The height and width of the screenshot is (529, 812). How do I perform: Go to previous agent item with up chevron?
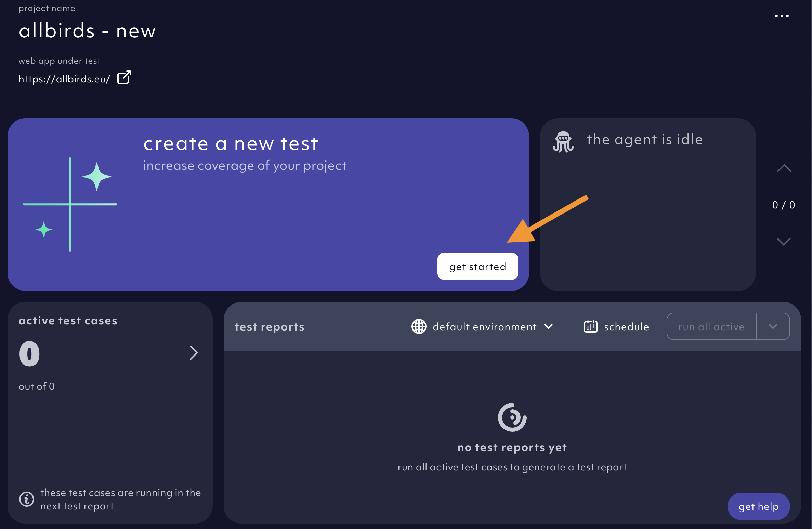point(784,168)
